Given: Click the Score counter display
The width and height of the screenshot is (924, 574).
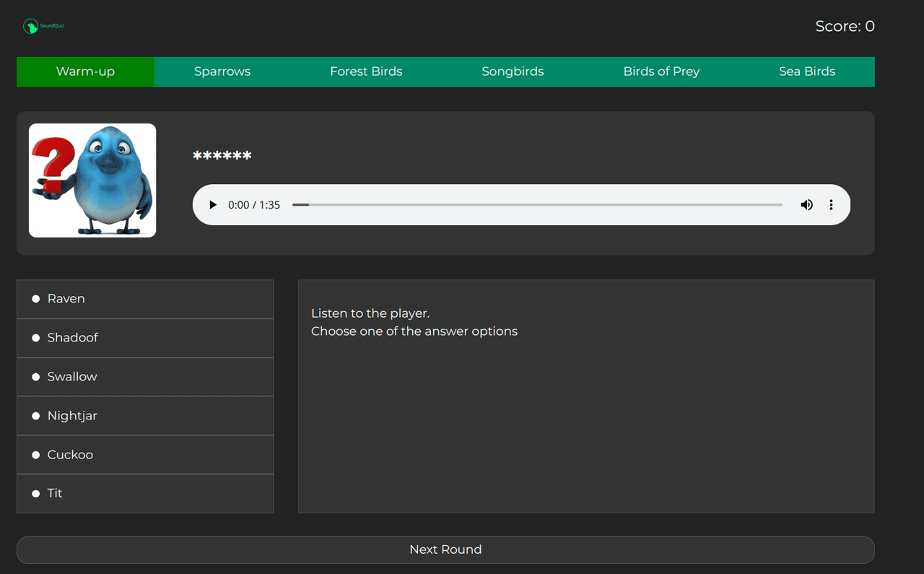Looking at the screenshot, I should (x=845, y=27).
